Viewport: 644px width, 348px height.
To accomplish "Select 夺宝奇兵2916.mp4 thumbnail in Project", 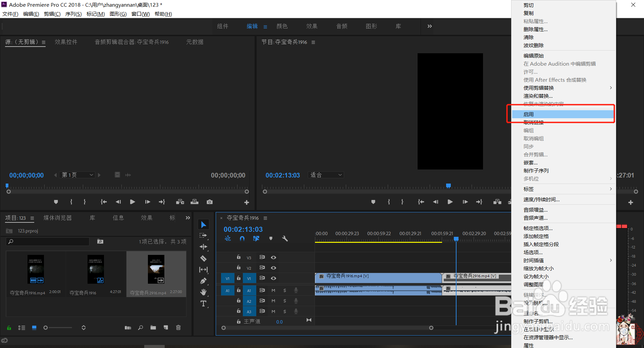I will pyautogui.click(x=156, y=269).
